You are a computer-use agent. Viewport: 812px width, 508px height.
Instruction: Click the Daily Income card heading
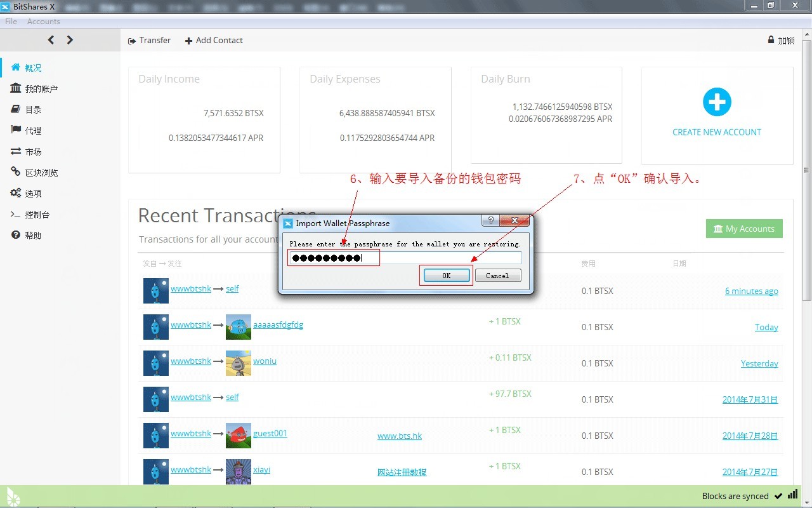[169, 79]
